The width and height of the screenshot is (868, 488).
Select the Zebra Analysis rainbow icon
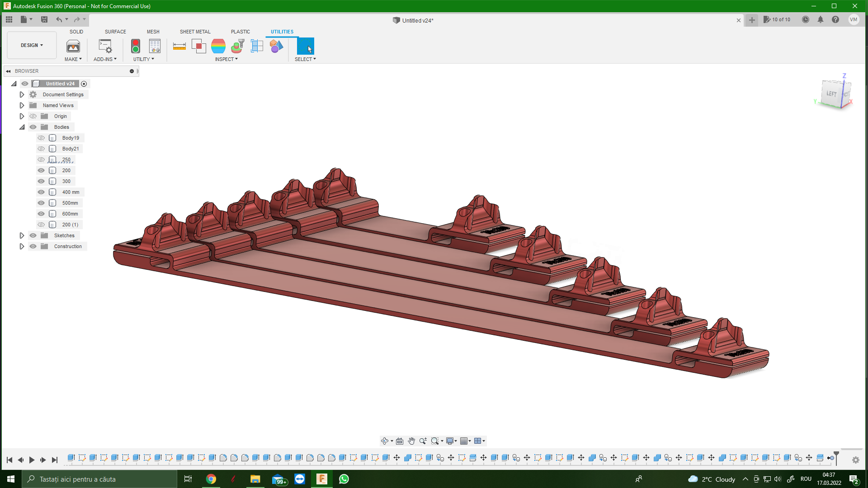(218, 46)
